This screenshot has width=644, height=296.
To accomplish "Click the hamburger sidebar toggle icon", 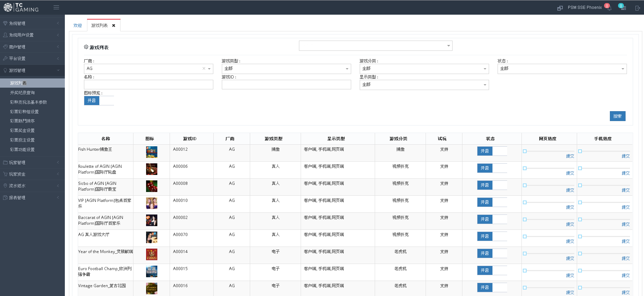I will pyautogui.click(x=56, y=8).
